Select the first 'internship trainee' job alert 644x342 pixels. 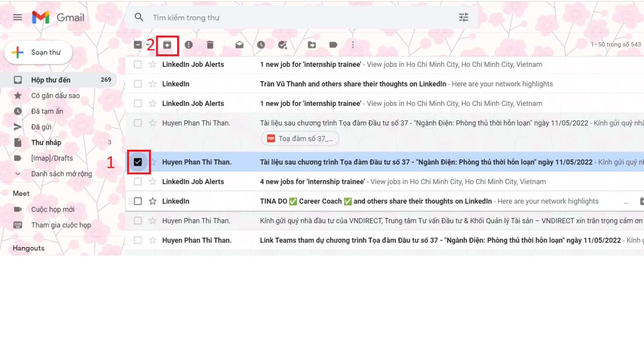pyautogui.click(x=138, y=64)
